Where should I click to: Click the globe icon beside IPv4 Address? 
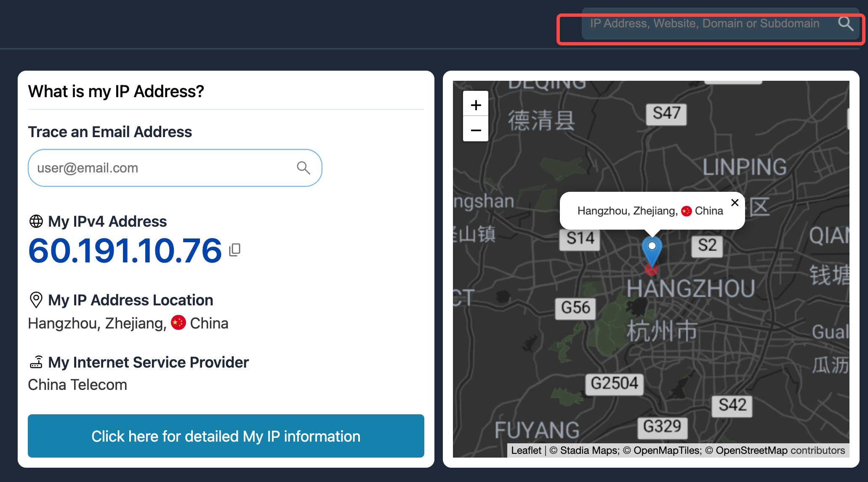click(36, 221)
